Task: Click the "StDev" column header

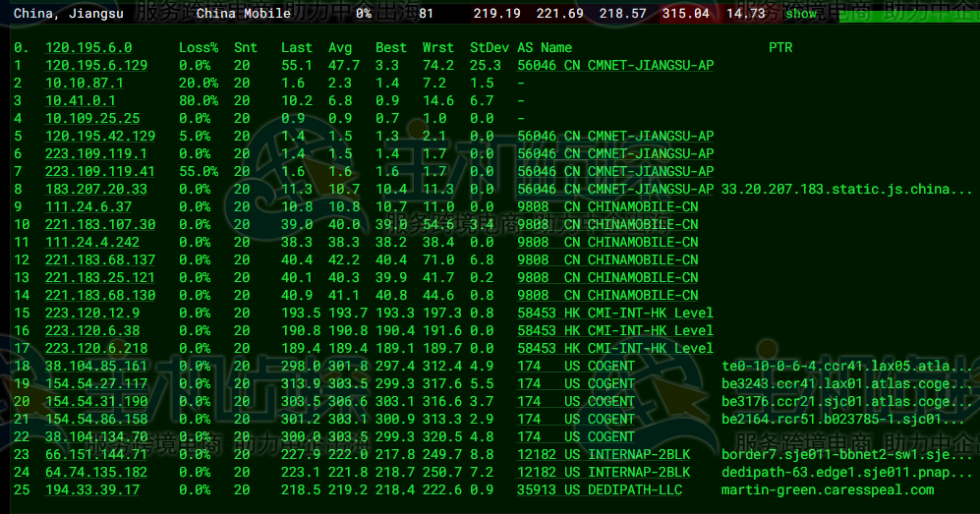Action: 490,47
